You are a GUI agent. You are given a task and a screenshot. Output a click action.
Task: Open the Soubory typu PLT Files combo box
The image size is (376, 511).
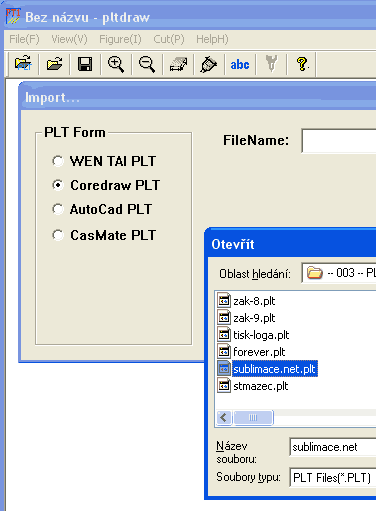point(333,477)
